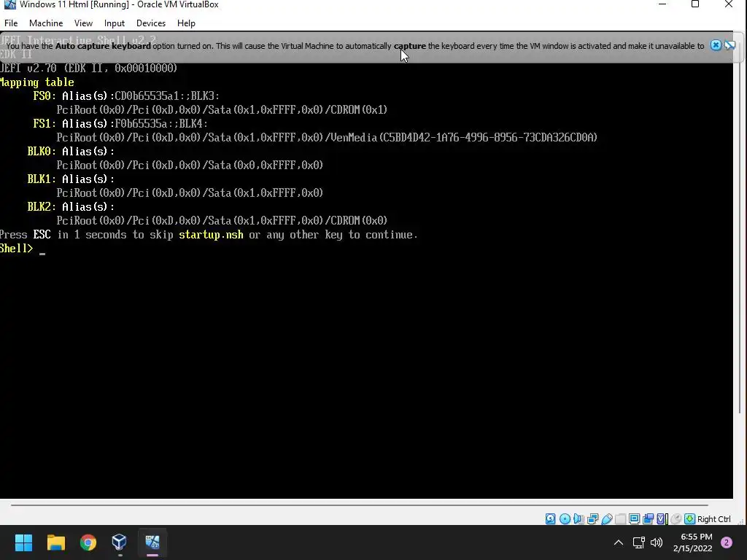Click the mouse integration status icon
Screen dimensions: 747x560
click(676, 518)
